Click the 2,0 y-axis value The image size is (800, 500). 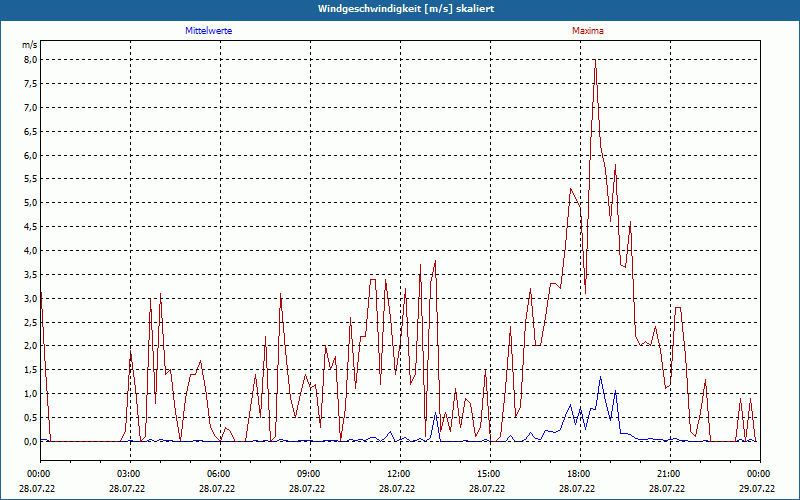coord(31,346)
